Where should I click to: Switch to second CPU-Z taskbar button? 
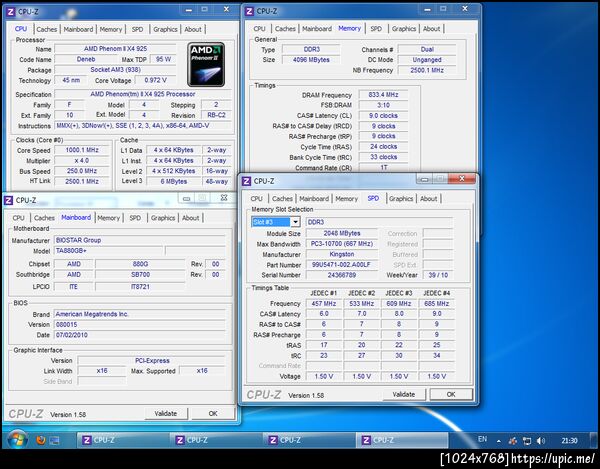[x=216, y=440]
